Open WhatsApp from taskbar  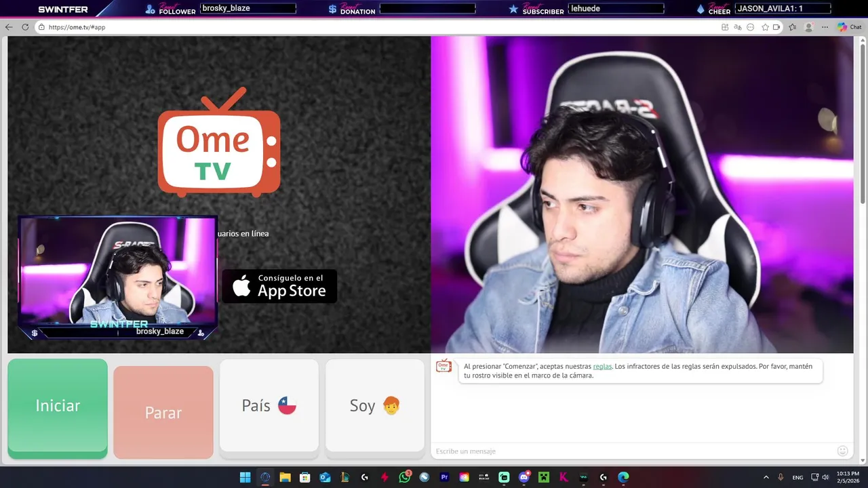pos(405,477)
